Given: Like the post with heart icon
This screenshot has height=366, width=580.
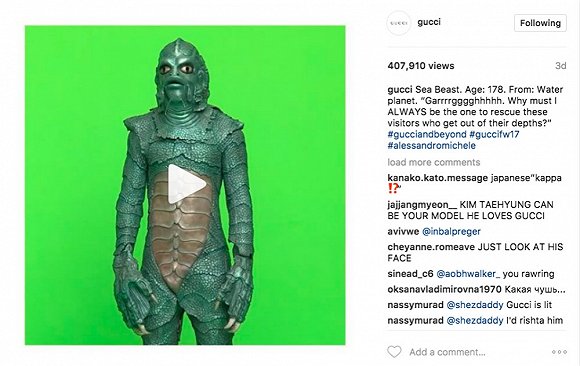Looking at the screenshot, I should [x=394, y=352].
